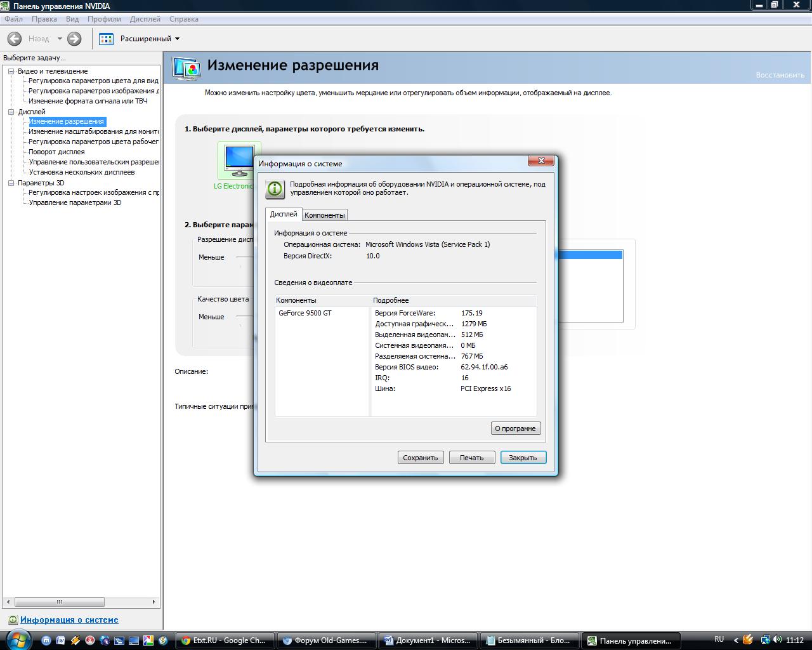The image size is (812, 650).
Task: Click the Back arrow icon in toolbar
Action: point(15,39)
